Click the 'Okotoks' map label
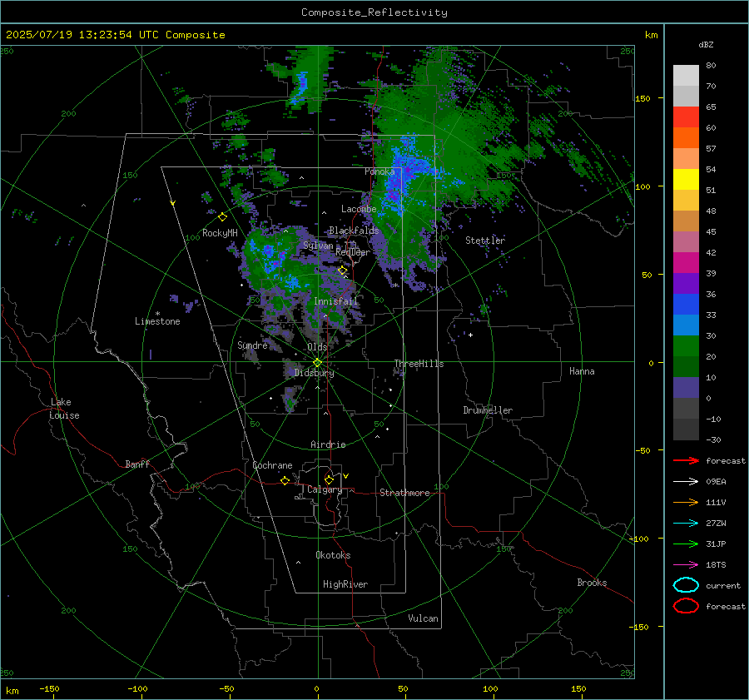The width and height of the screenshot is (749, 700). point(333,555)
